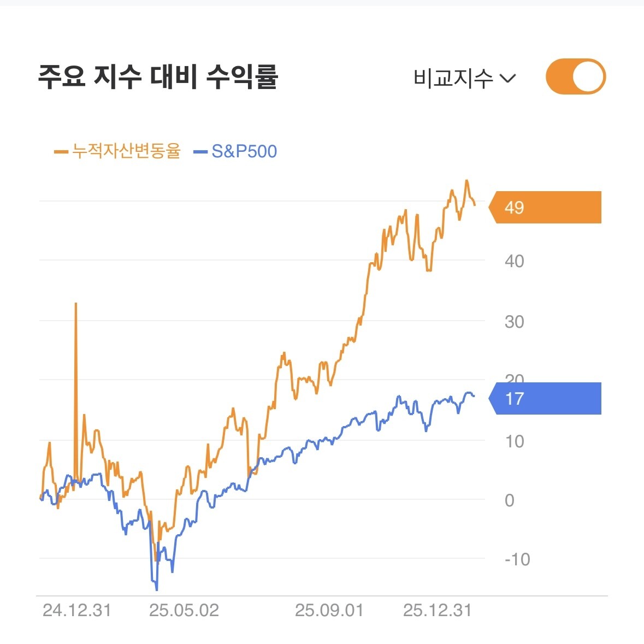644x644 pixels.
Task: Click the 25.05.02 date axis label
Action: pyautogui.click(x=184, y=610)
